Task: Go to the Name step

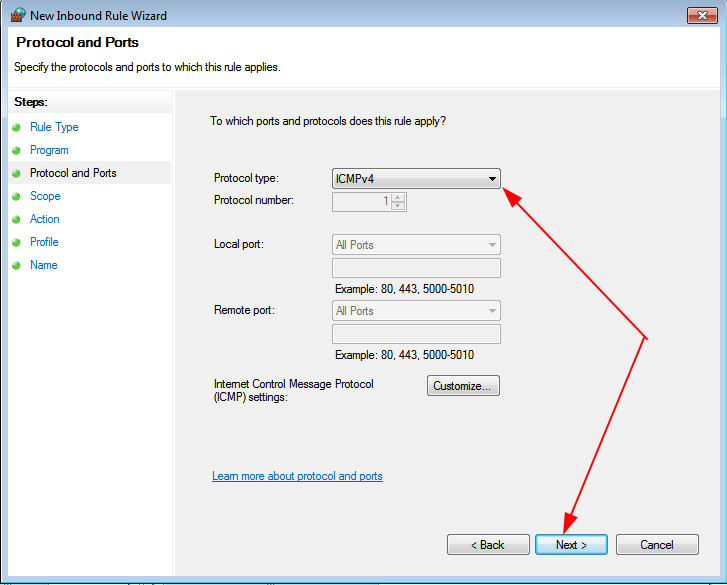Action: pyautogui.click(x=44, y=265)
